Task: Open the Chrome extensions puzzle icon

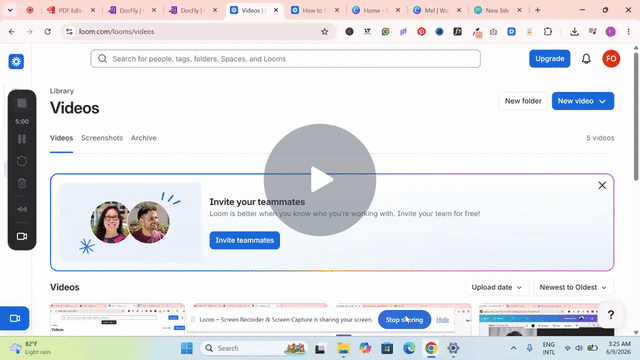Action: (x=548, y=31)
